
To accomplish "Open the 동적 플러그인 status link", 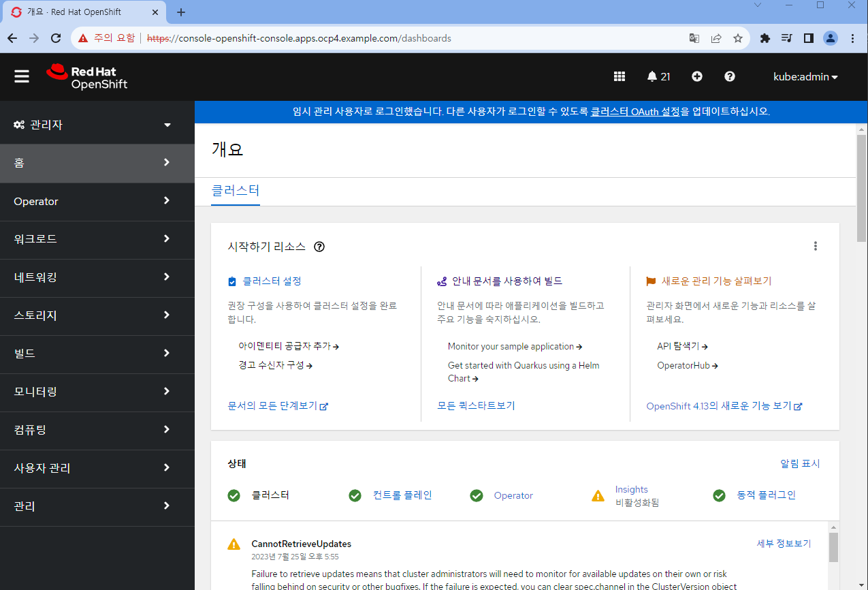I will click(766, 495).
